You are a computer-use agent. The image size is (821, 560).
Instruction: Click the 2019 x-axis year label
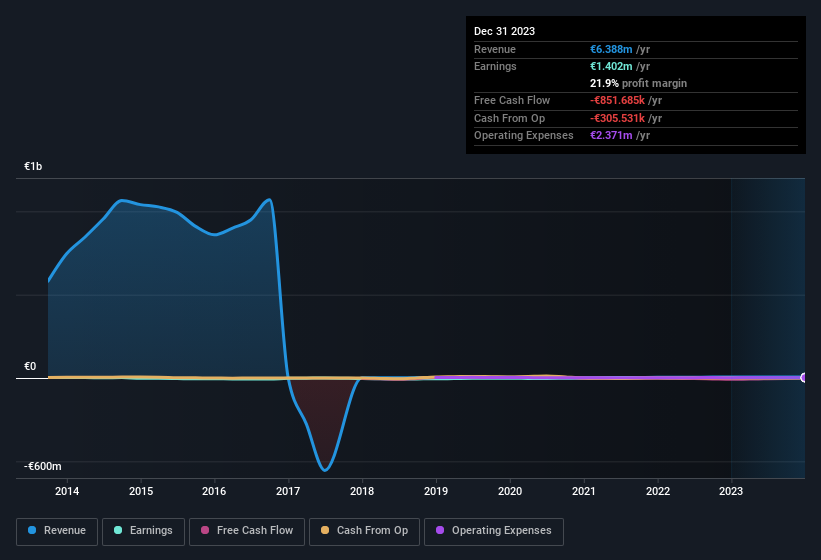(436, 491)
